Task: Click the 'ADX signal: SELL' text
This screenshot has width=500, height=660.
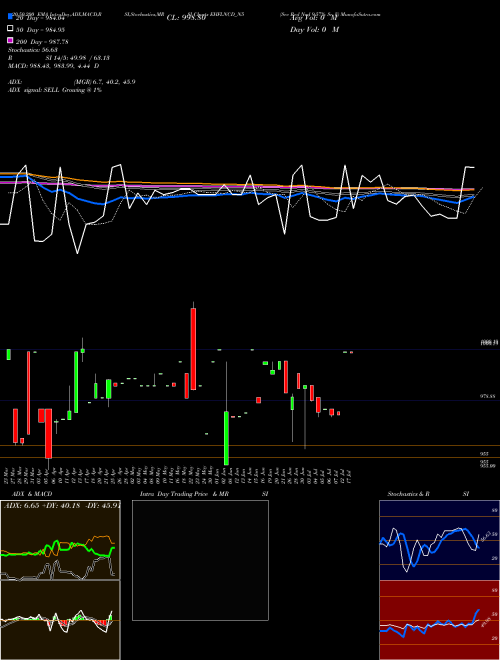Action: point(34,90)
